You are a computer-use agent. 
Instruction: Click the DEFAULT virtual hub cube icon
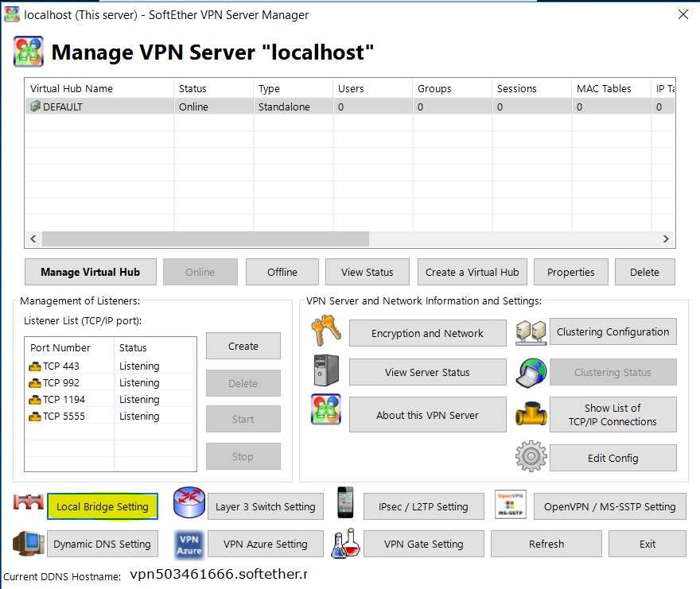pos(35,107)
